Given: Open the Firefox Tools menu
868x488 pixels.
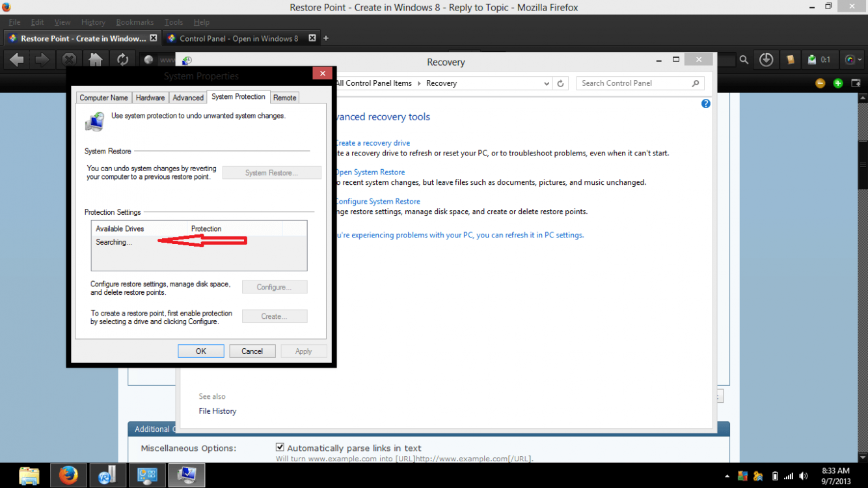Looking at the screenshot, I should 174,22.
